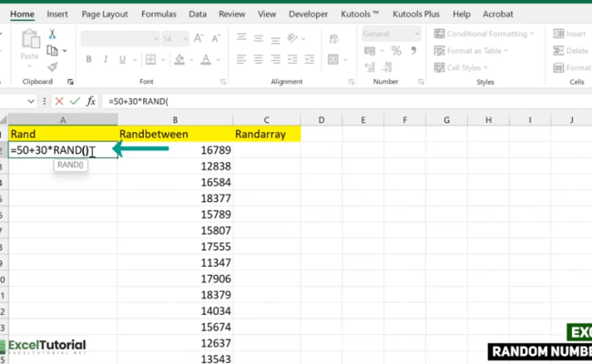Click the Copy icon in Clipboard

(52, 51)
